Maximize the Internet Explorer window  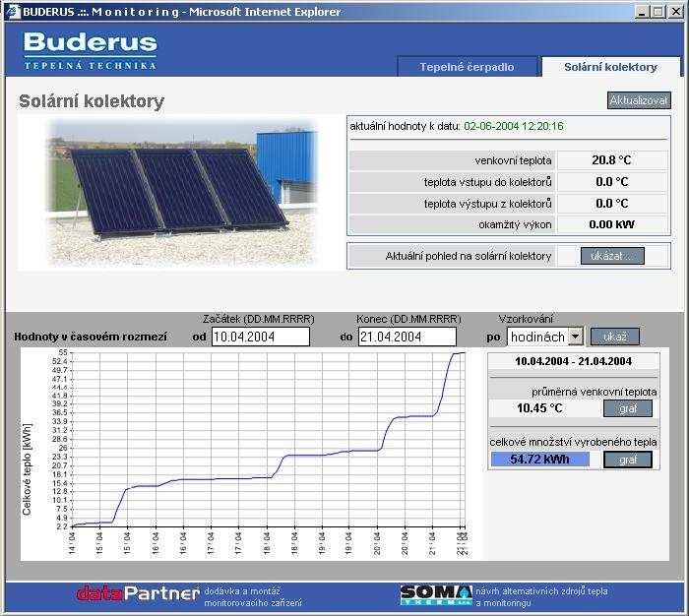[658, 12]
